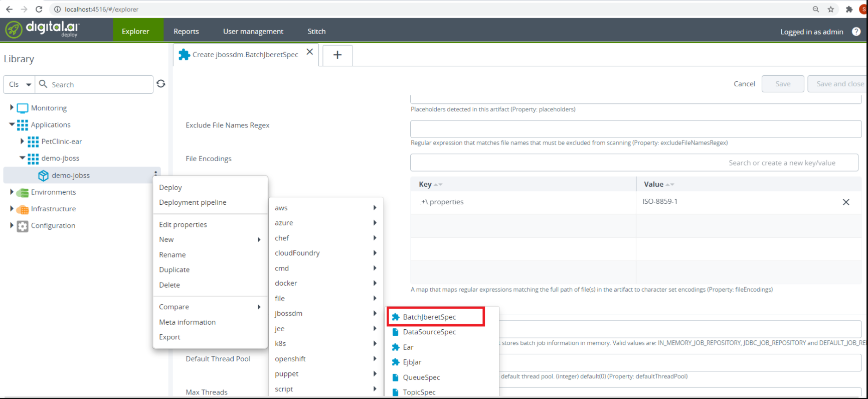Open the docker submenu

326,283
